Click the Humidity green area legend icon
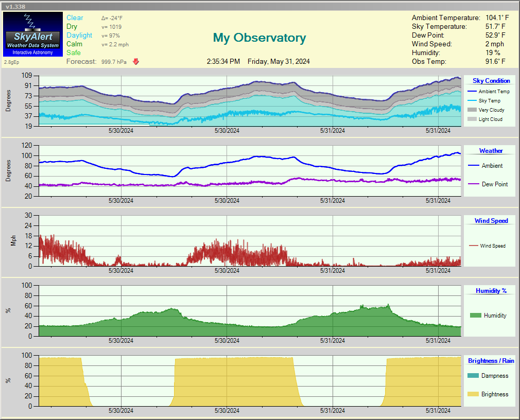This screenshot has width=520, height=420. pos(476,316)
